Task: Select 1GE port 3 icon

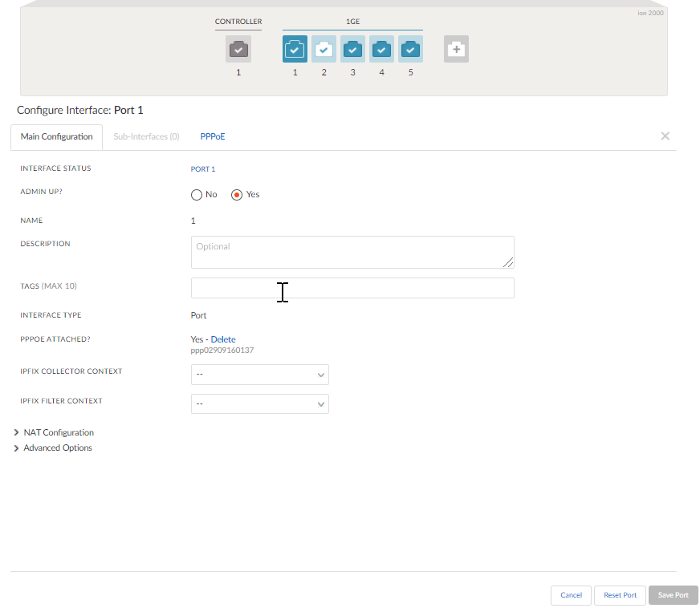Action: pos(352,49)
